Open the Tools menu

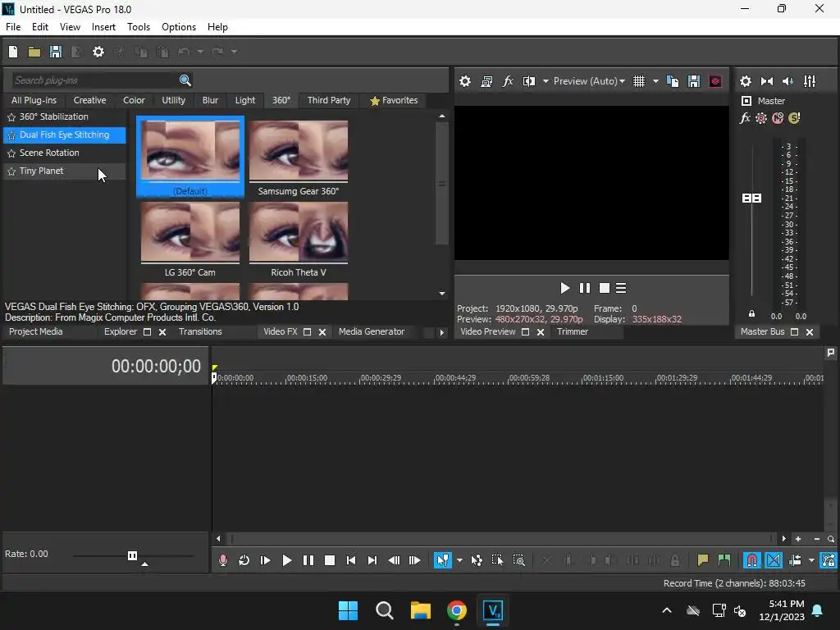pos(138,27)
